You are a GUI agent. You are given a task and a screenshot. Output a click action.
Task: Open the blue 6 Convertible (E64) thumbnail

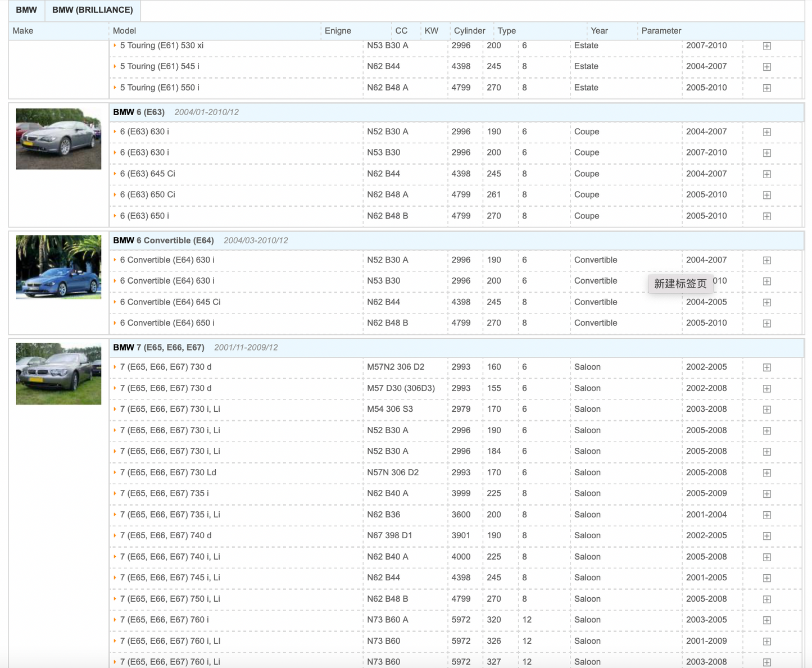[58, 267]
